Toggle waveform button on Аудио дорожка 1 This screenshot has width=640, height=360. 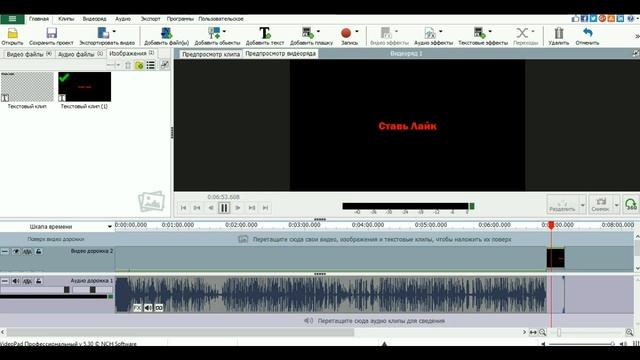27,281
